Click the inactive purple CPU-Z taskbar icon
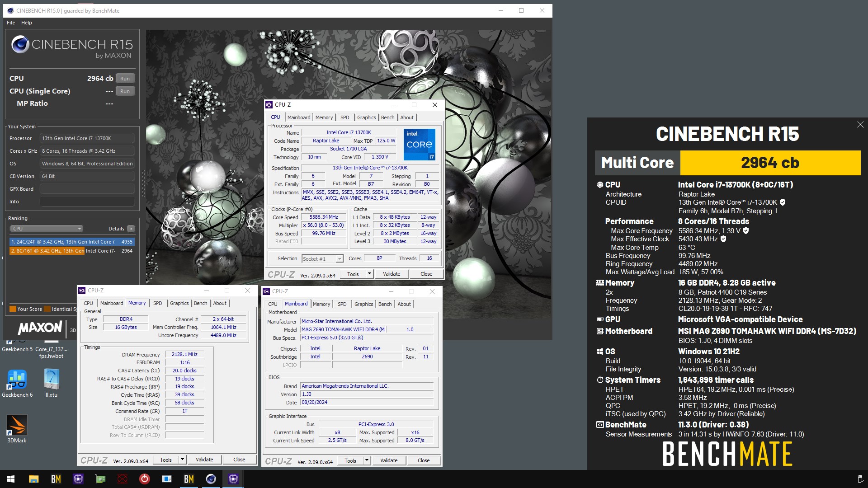The width and height of the screenshot is (868, 488). [78, 479]
